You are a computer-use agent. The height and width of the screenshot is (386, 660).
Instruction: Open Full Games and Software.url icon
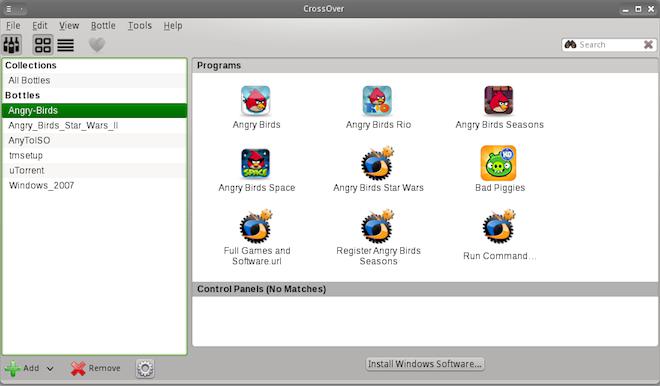tap(255, 226)
